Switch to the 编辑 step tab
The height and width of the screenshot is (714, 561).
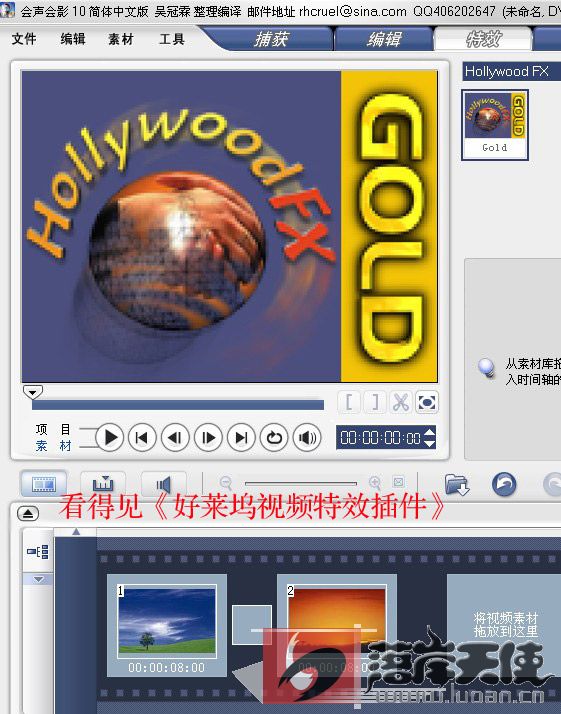[384, 39]
